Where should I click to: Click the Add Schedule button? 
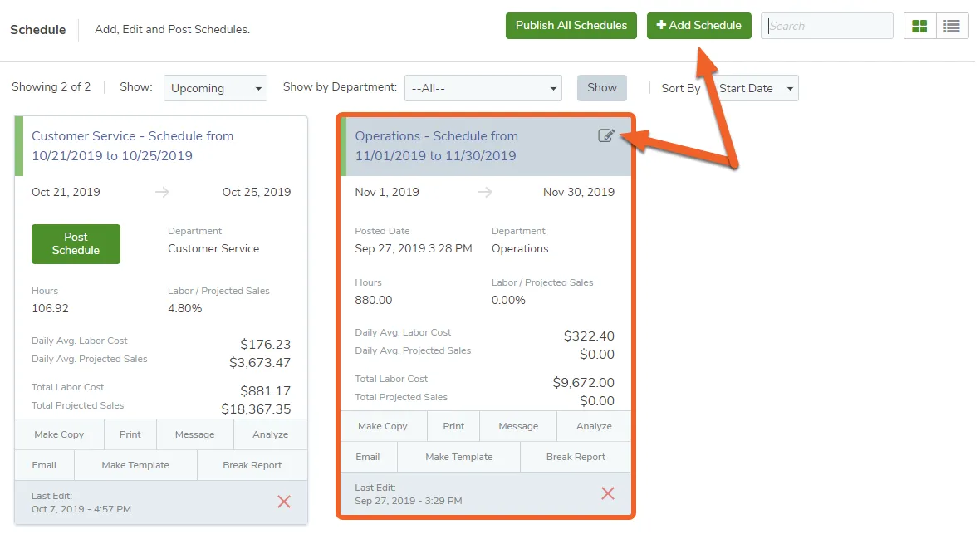pos(698,26)
